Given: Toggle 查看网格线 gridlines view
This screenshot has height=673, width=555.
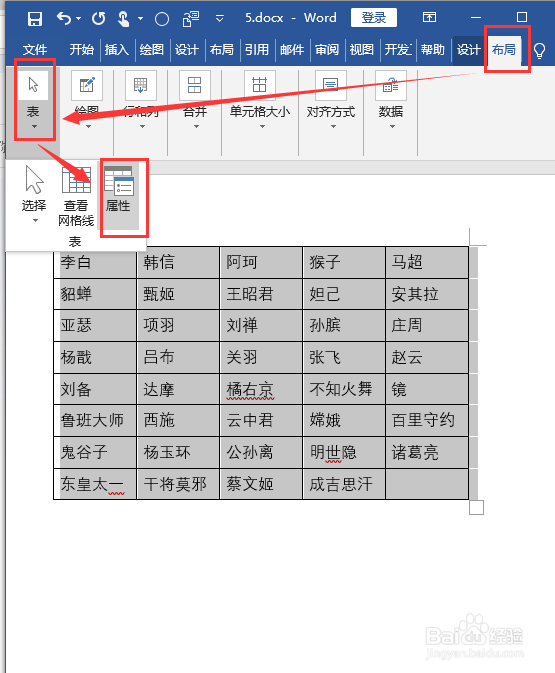Looking at the screenshot, I should pyautogui.click(x=76, y=197).
